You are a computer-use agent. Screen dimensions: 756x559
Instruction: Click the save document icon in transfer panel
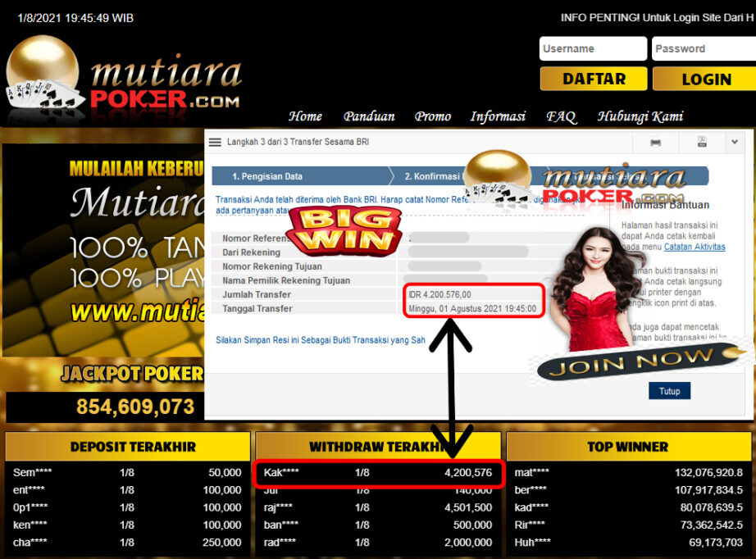click(702, 142)
